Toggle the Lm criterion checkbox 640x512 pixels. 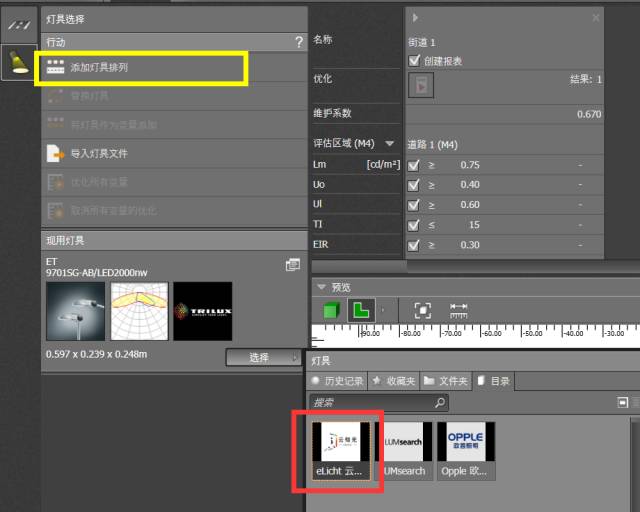(x=413, y=165)
